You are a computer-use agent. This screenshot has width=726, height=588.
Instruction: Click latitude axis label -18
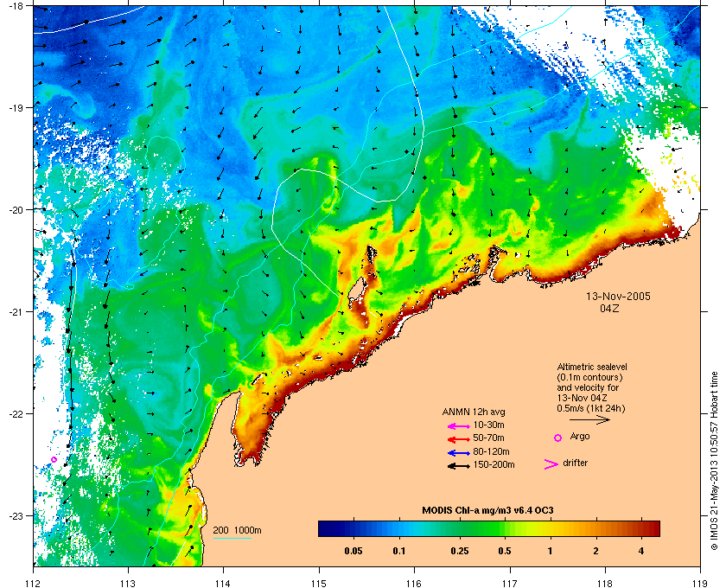click(x=16, y=5)
